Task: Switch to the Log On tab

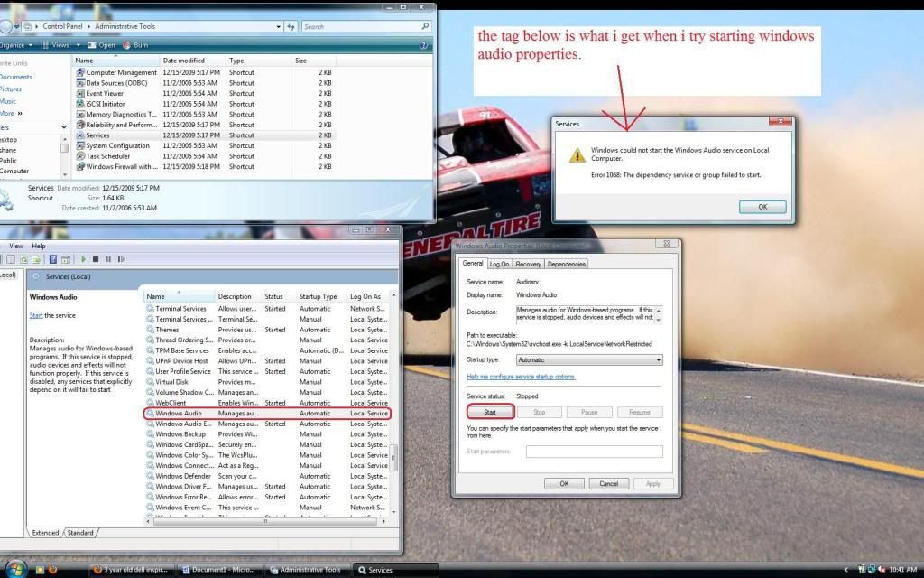Action: pos(499,265)
